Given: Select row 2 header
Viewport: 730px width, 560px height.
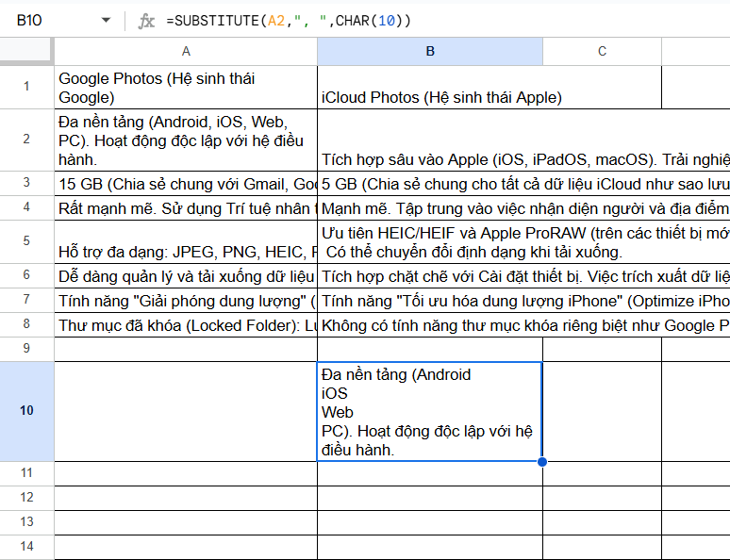Looking at the screenshot, I should tap(26, 140).
